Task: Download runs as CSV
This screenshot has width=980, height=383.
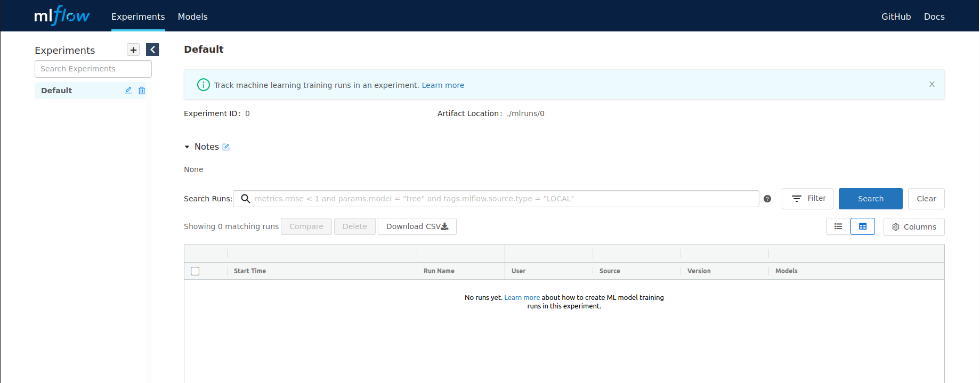Action: (x=417, y=226)
